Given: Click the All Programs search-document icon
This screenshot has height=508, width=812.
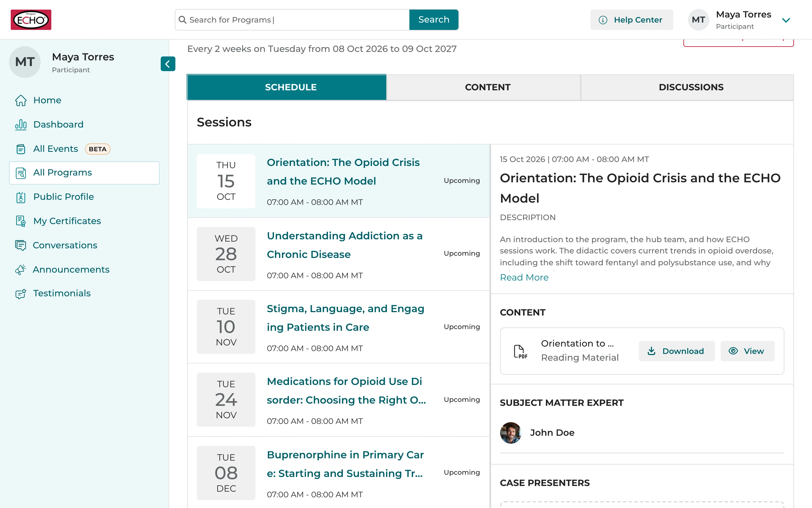Looking at the screenshot, I should [x=21, y=173].
